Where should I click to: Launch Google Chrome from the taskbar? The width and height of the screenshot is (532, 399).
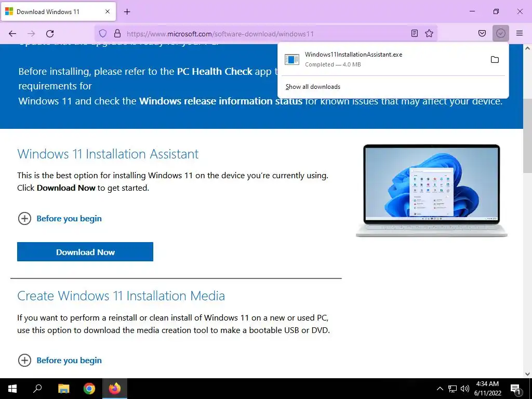(89, 389)
